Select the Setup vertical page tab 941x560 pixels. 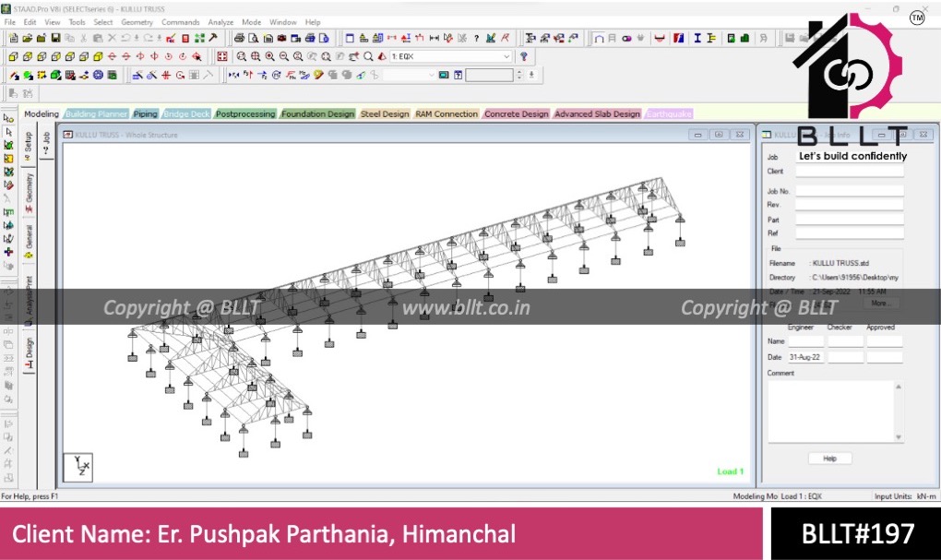click(x=29, y=146)
